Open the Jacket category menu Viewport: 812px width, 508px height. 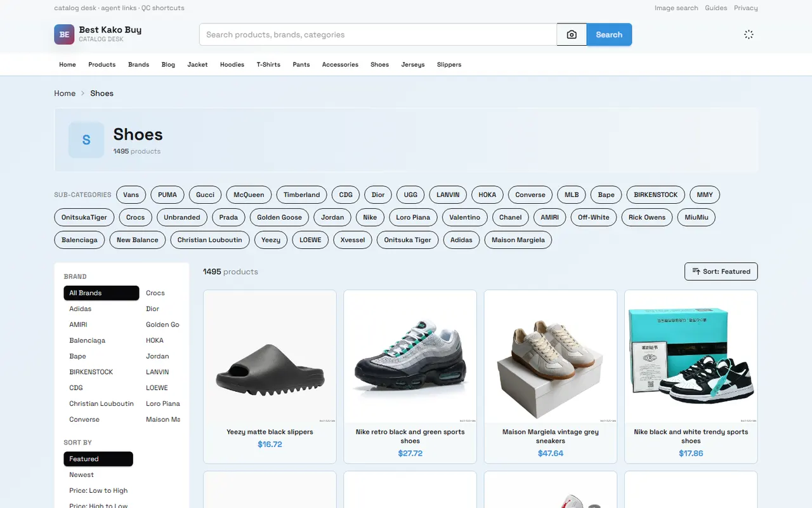tap(197, 65)
